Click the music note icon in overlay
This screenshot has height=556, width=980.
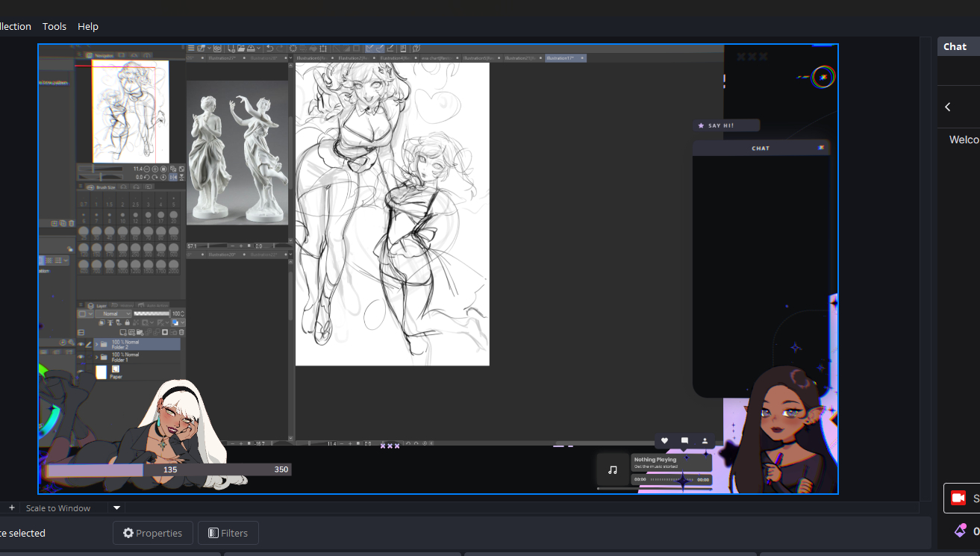613,470
